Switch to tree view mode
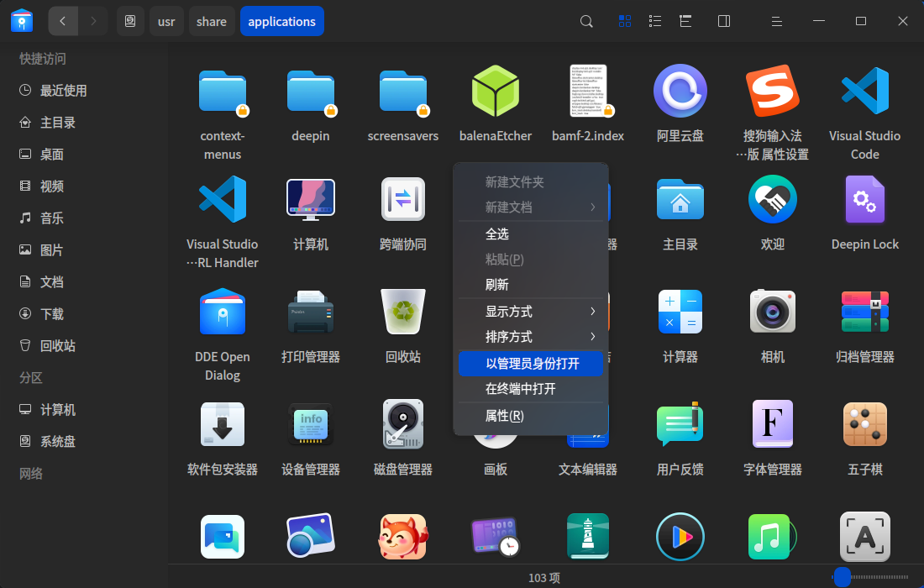The height and width of the screenshot is (588, 924). coord(685,21)
